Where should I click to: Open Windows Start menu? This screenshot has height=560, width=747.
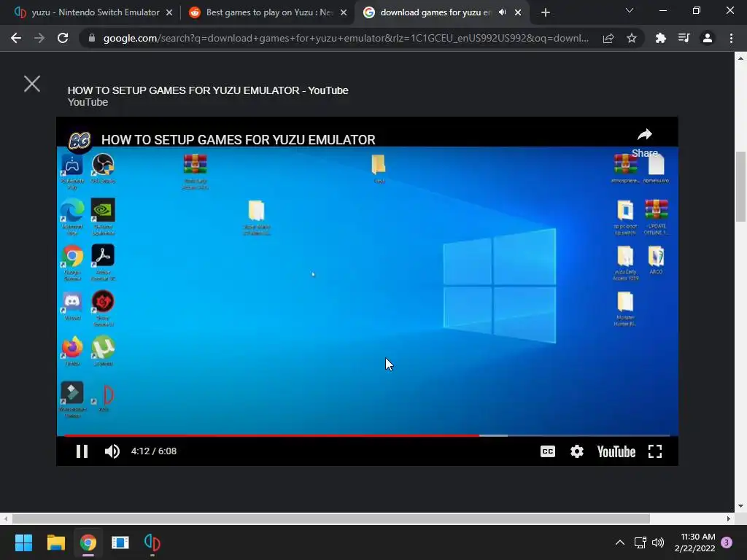[23, 542]
